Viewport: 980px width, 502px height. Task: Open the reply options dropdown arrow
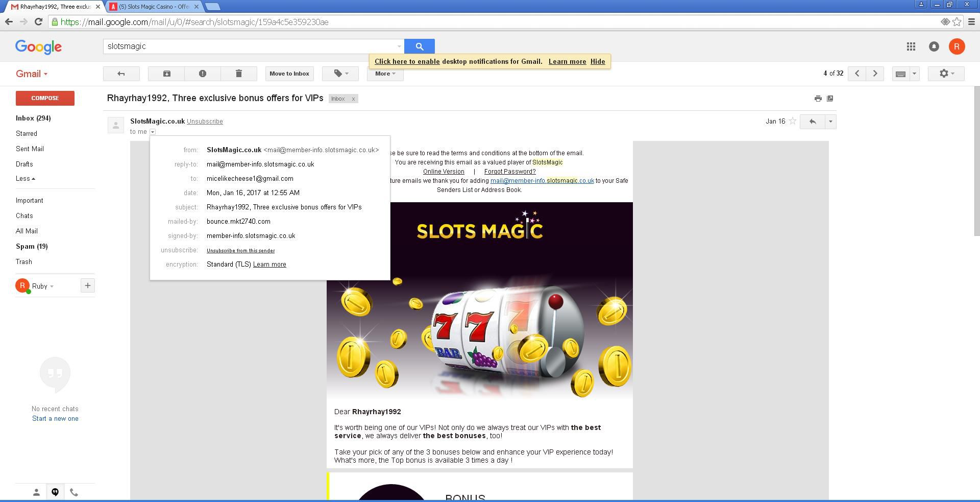pyautogui.click(x=830, y=122)
